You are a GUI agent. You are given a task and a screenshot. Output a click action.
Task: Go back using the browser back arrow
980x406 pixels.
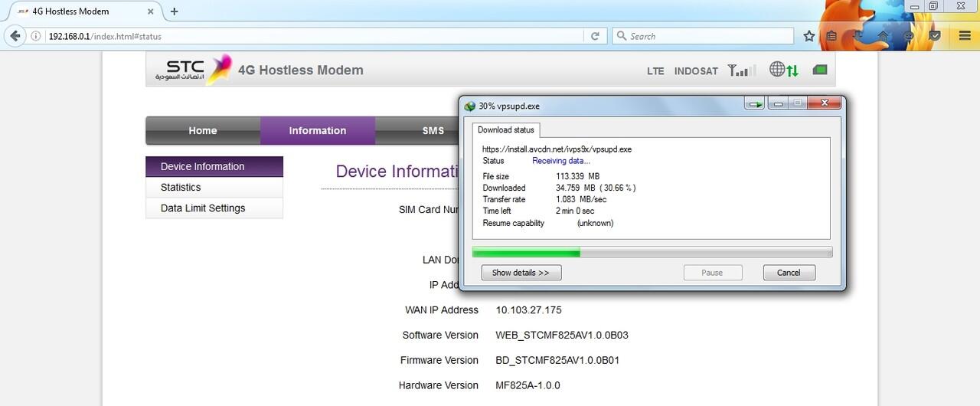(x=15, y=36)
